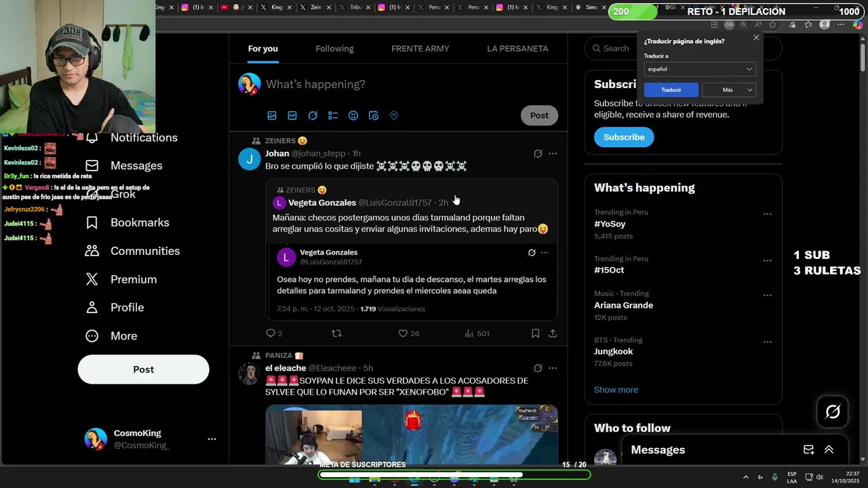Show hidden system tray icons
Viewport: 868px width, 488px height.
(745, 477)
